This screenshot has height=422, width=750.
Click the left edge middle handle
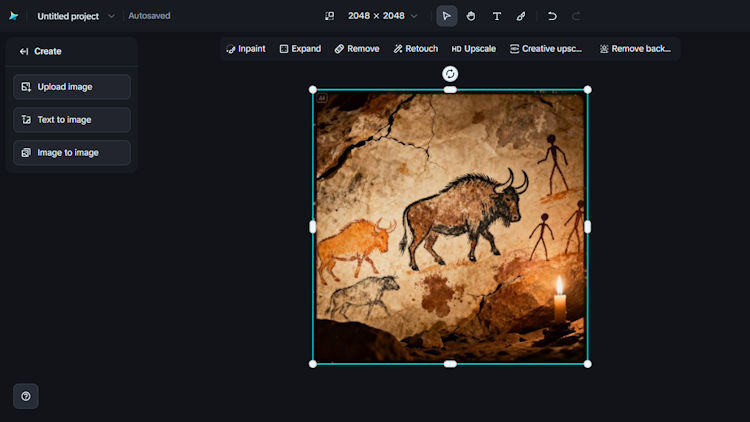click(313, 227)
